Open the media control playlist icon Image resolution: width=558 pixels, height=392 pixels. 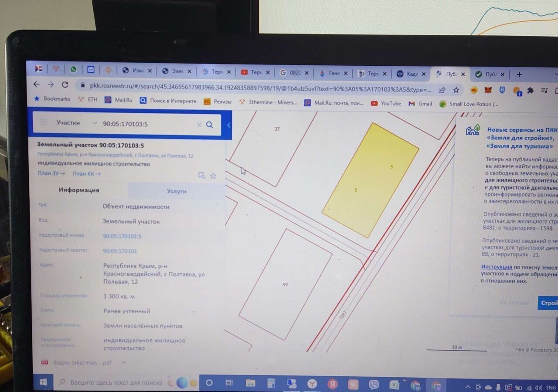pos(544,91)
